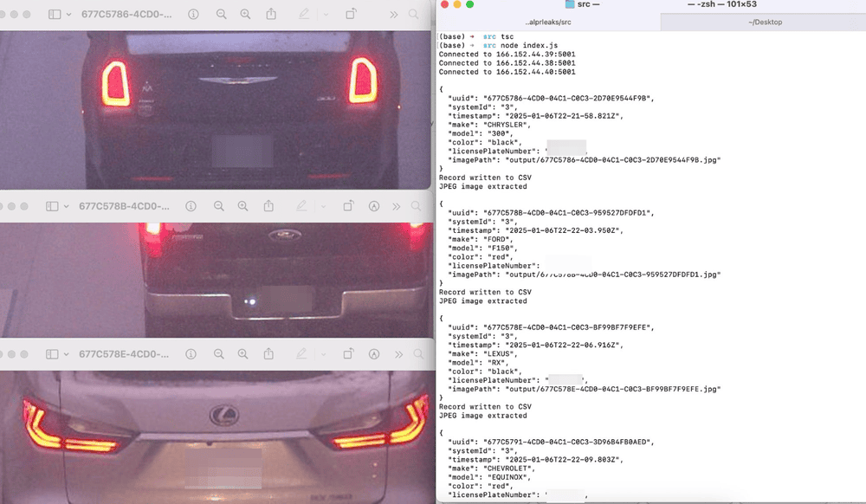Show more toolbar items in 677C5786 window
This screenshot has width=866, height=504.
click(393, 15)
